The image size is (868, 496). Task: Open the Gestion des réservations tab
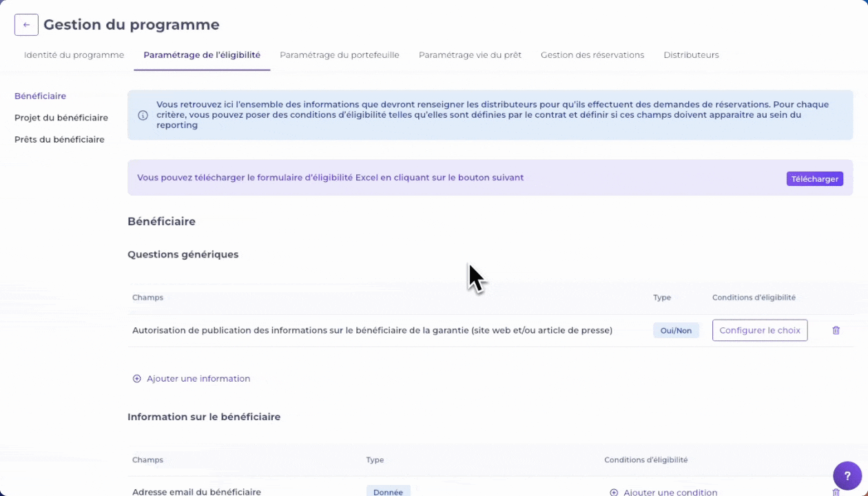[x=592, y=55]
